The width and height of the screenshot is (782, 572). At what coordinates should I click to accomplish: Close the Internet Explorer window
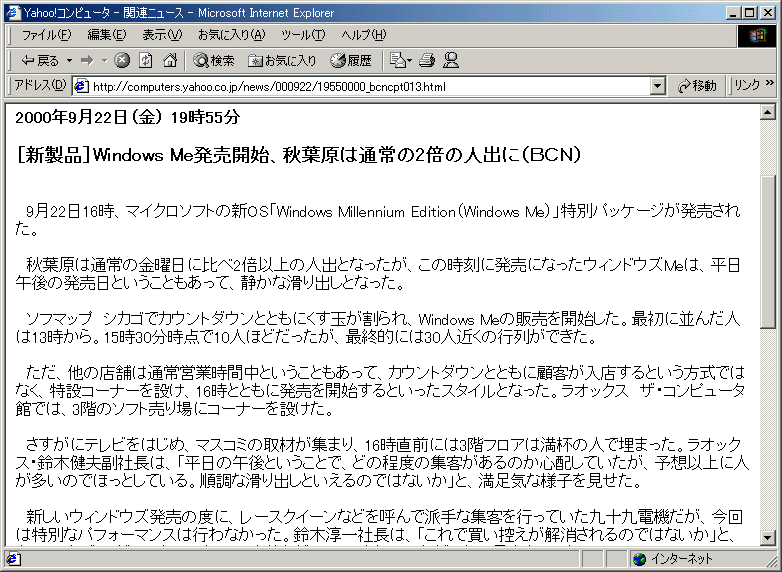coord(768,13)
